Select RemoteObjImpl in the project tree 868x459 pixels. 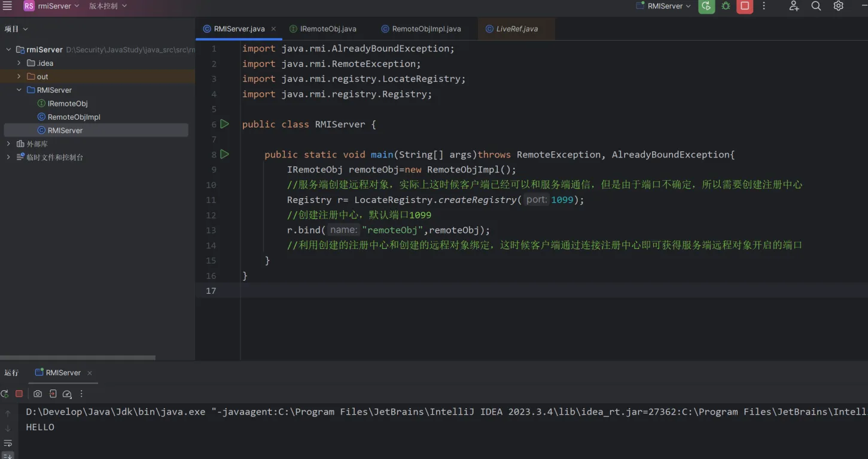(69, 117)
